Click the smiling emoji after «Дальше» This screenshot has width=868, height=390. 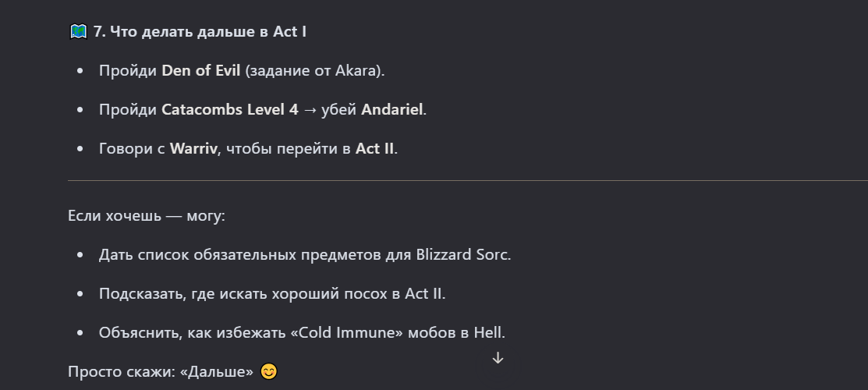tap(268, 371)
